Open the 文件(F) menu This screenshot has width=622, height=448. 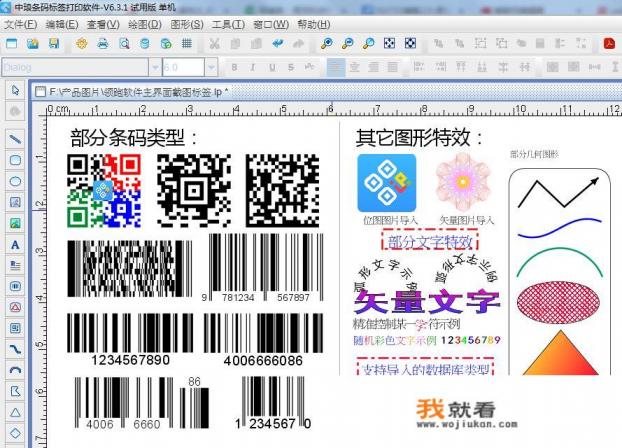coord(21,24)
